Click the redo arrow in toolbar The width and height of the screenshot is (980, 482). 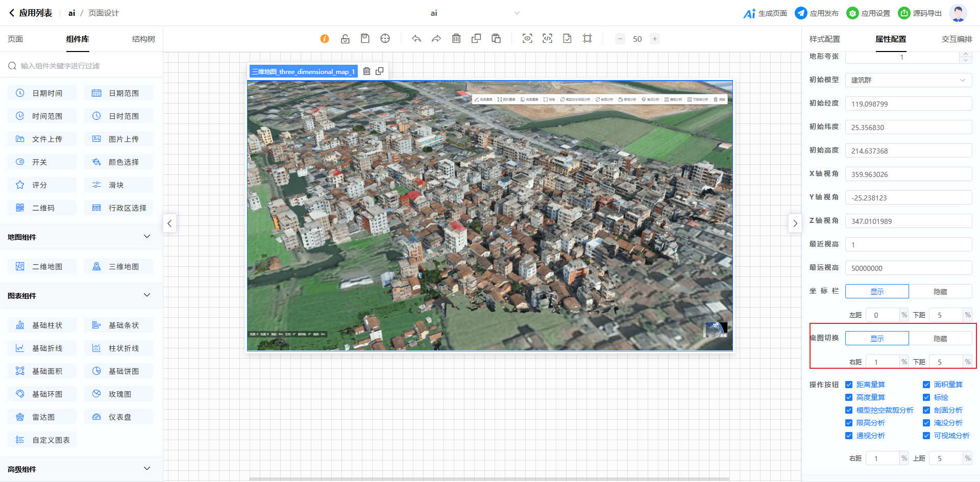click(x=436, y=39)
